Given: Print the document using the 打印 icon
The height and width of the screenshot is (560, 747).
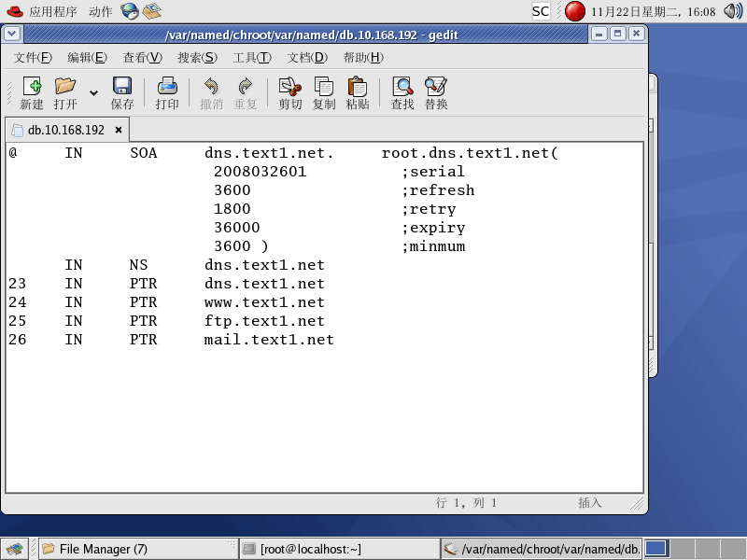Looking at the screenshot, I should click(x=167, y=93).
